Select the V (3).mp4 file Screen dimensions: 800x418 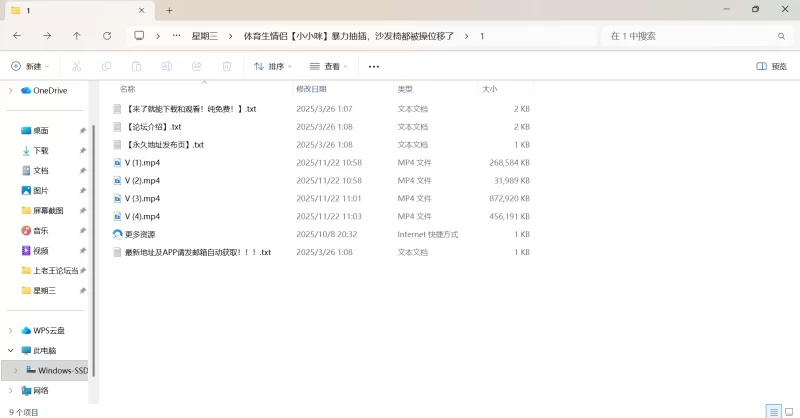(x=143, y=198)
